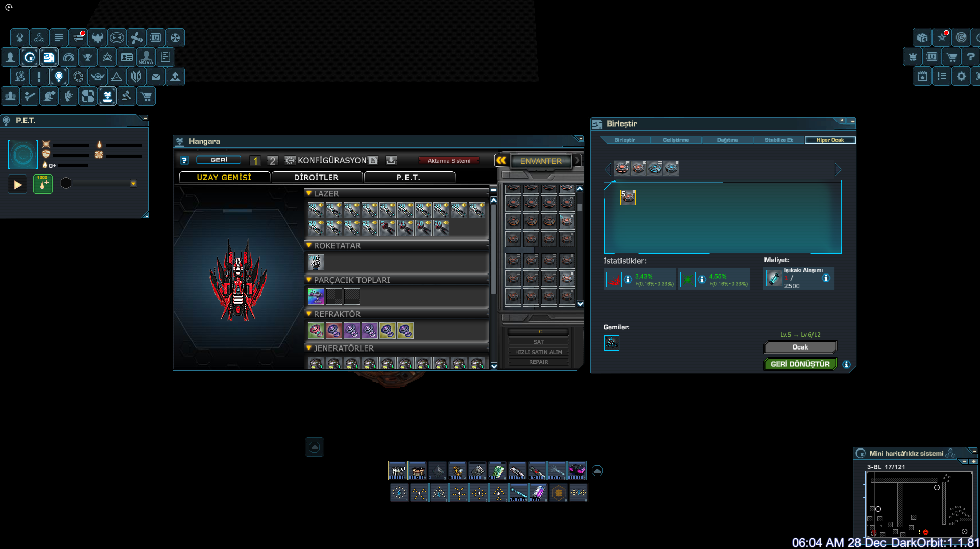Screen dimensions: 980x549
Task: Click the exclamation mark quest icon
Action: [x=39, y=77]
